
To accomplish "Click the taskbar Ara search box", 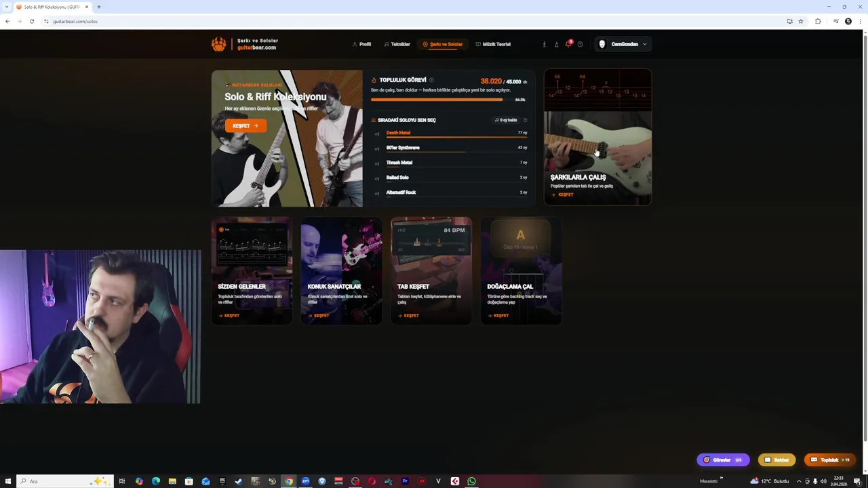I will 64,481.
